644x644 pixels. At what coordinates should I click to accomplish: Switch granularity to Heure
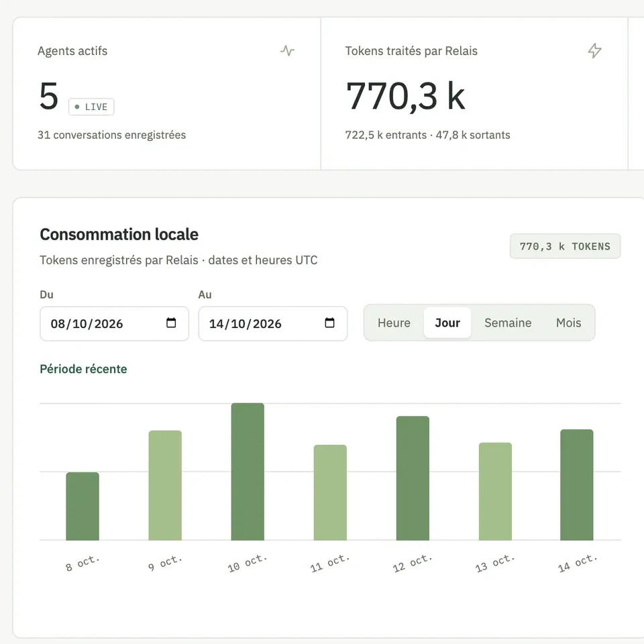pyautogui.click(x=394, y=323)
